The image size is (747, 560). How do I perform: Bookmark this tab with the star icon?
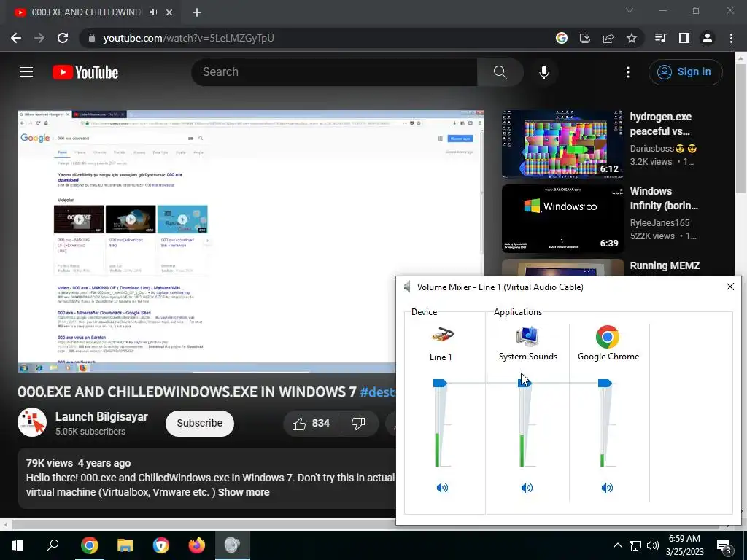(632, 38)
